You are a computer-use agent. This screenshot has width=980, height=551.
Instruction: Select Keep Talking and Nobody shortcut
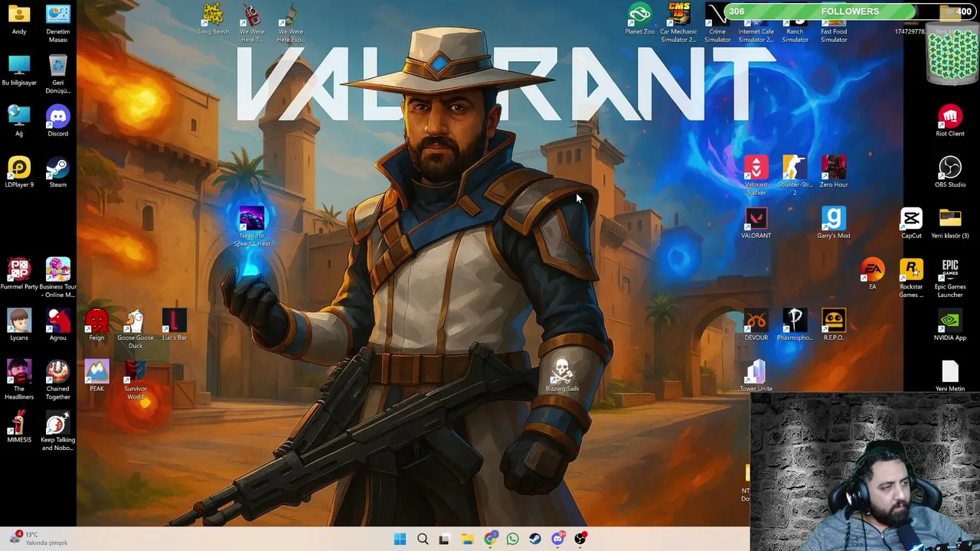[58, 432]
